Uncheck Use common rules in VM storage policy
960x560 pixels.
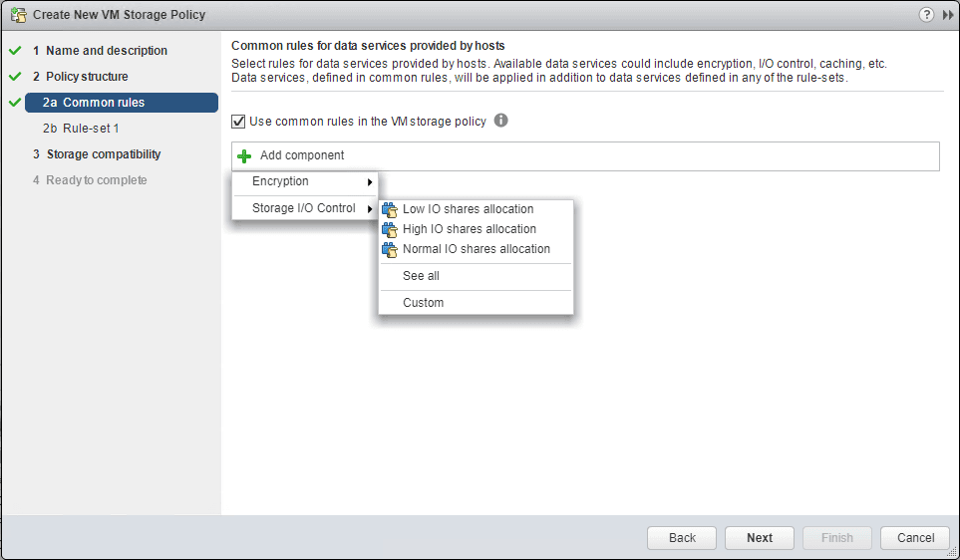coord(238,122)
